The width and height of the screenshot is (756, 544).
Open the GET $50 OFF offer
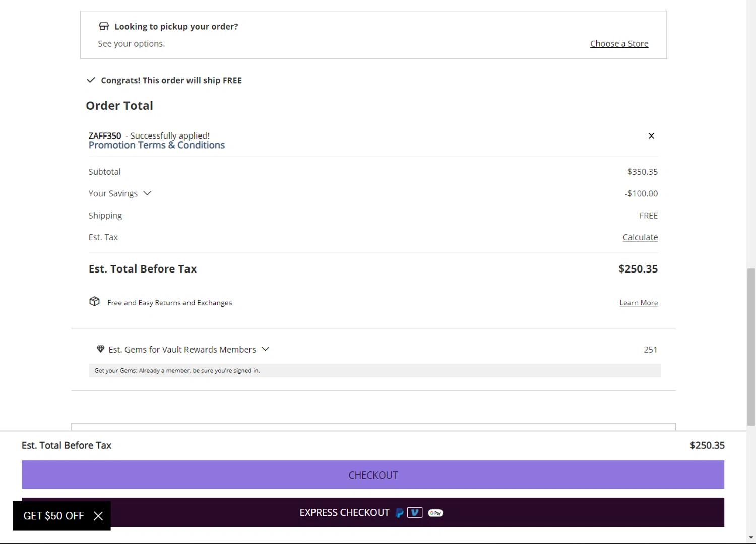[53, 516]
